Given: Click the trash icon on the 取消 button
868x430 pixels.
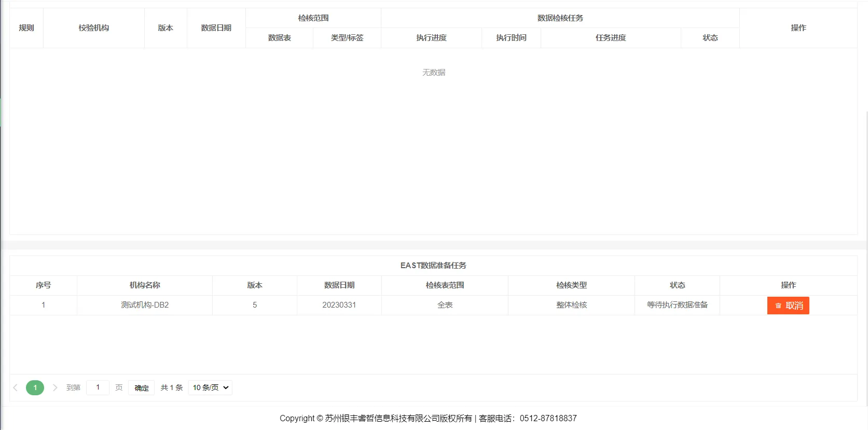Looking at the screenshot, I should (778, 306).
